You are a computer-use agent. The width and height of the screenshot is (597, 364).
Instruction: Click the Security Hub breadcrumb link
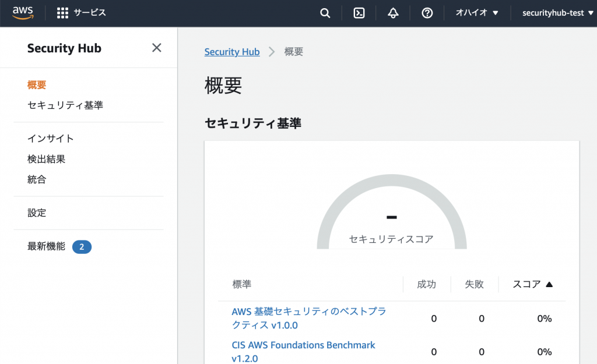pyautogui.click(x=232, y=52)
